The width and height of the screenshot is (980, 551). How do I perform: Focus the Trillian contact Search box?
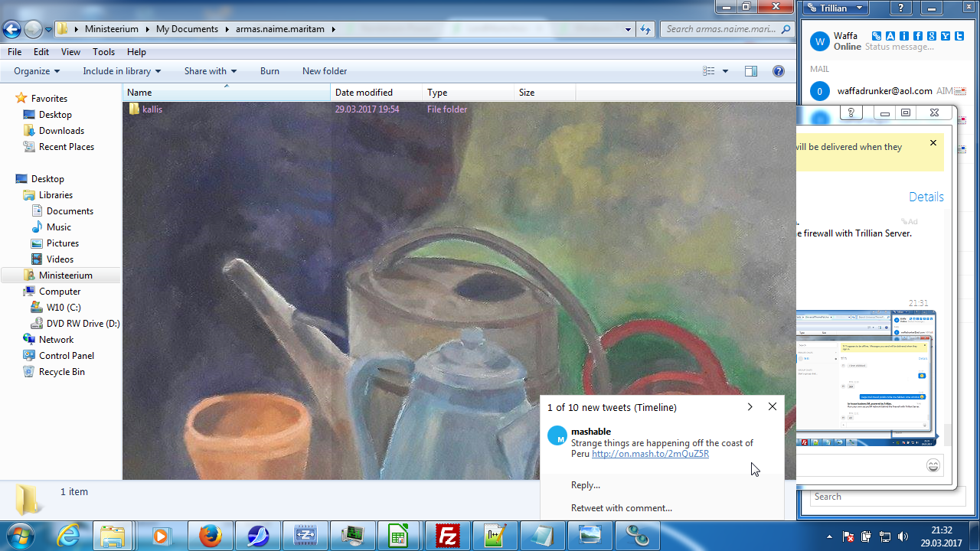point(888,497)
